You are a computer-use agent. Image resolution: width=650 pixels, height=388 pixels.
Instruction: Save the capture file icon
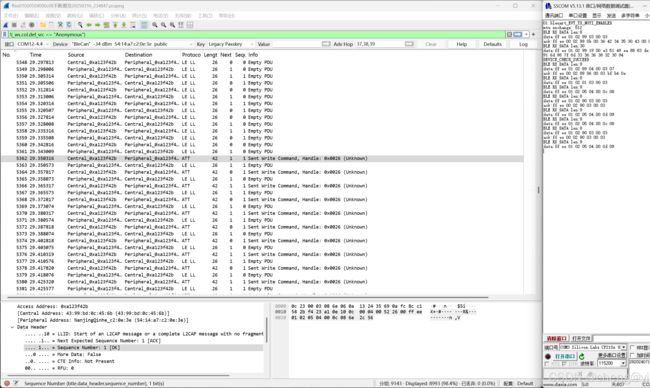pos(51,25)
